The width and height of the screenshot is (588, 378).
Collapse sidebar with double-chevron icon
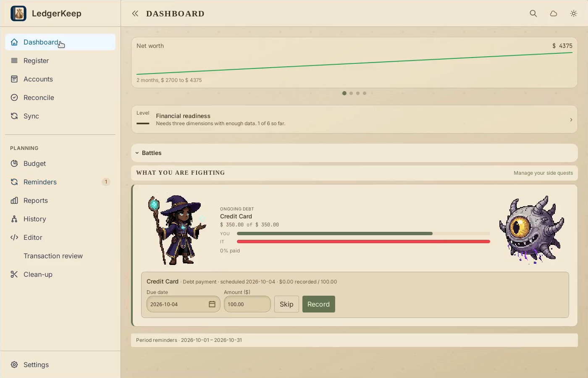(135, 13)
